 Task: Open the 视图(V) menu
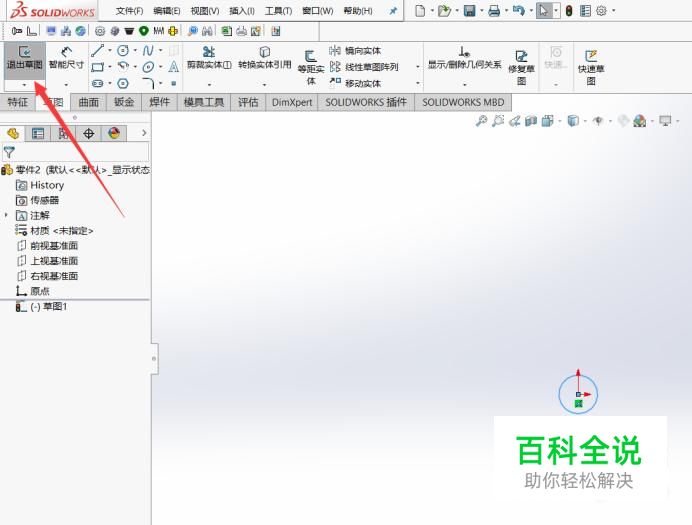pyautogui.click(x=205, y=11)
